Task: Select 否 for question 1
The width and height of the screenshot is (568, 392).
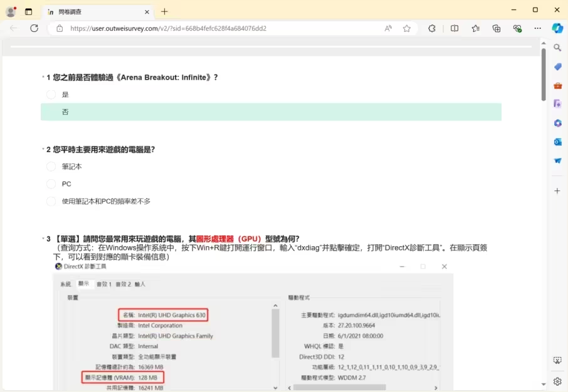Action: click(271, 112)
